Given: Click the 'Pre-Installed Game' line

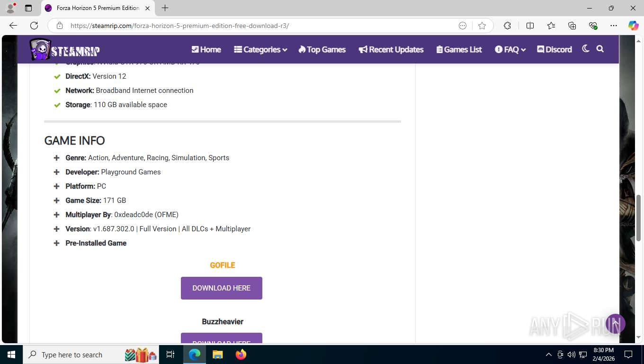Looking at the screenshot, I should (96, 243).
